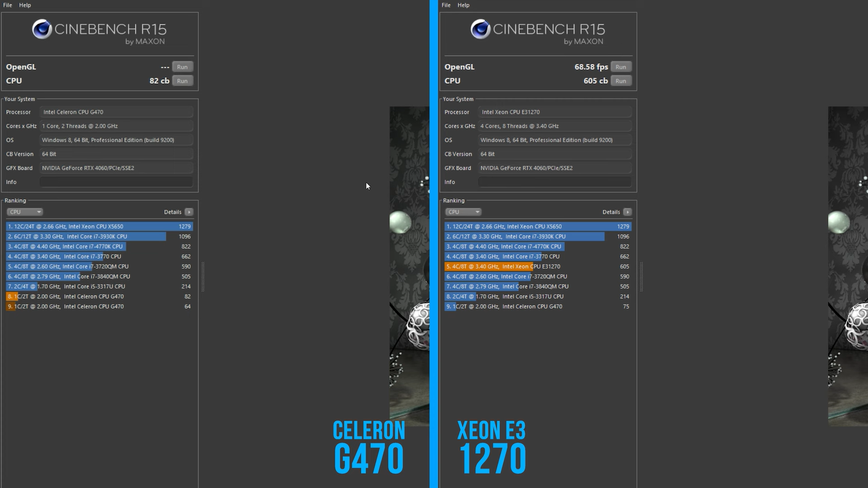Click the Cinebench logo in the Celeron window

(99, 32)
